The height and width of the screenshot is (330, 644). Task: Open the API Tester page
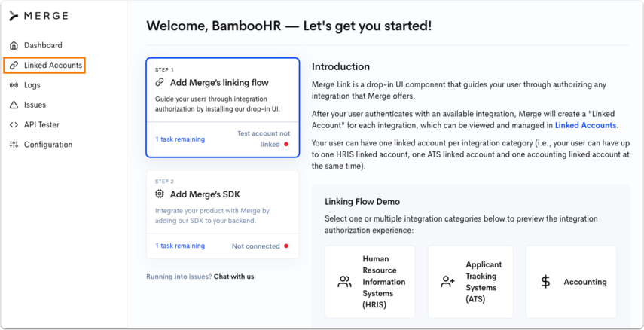[41, 124]
